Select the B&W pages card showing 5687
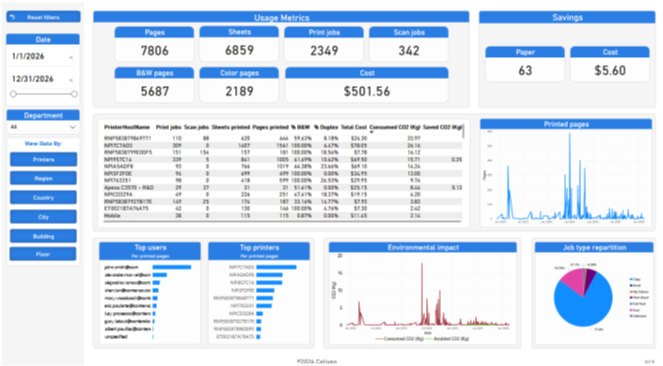 pyautogui.click(x=154, y=85)
